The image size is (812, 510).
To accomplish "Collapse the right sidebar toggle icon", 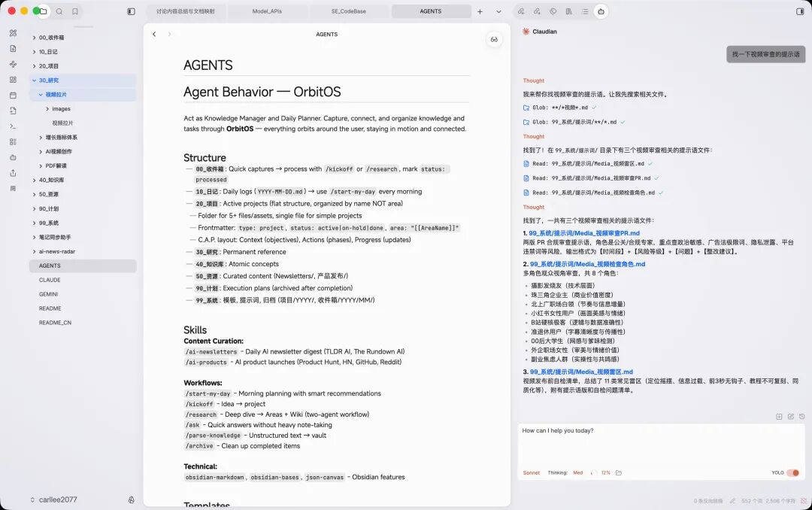I will click(799, 11).
